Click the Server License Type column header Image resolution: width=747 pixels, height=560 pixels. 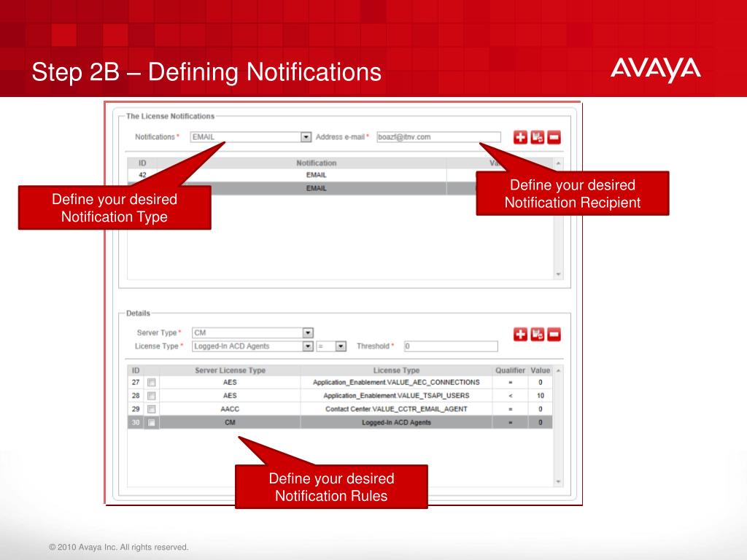(230, 370)
